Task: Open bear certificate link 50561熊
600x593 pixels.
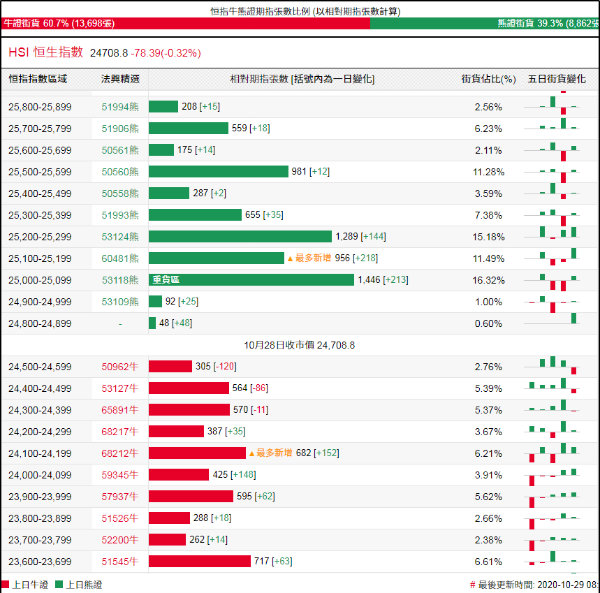Action: point(120,150)
